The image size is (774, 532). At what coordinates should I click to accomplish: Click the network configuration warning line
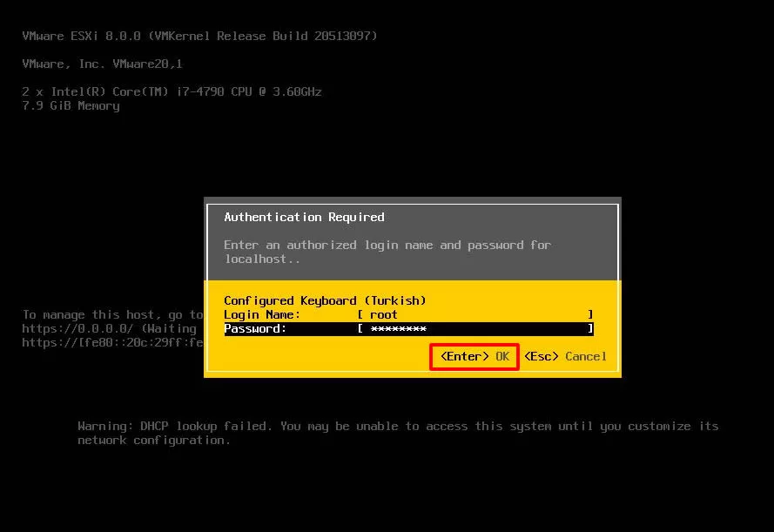coord(154,440)
